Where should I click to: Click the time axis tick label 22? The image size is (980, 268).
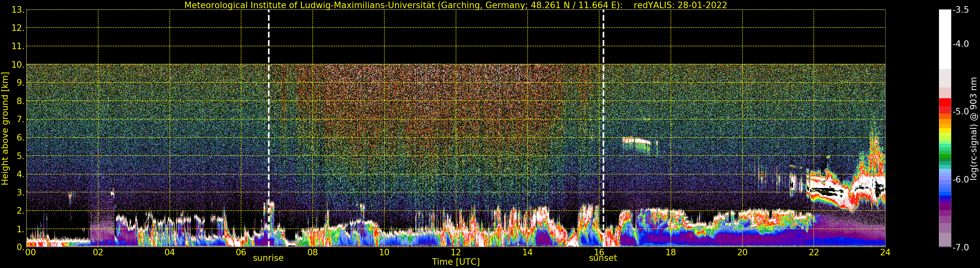coord(814,252)
